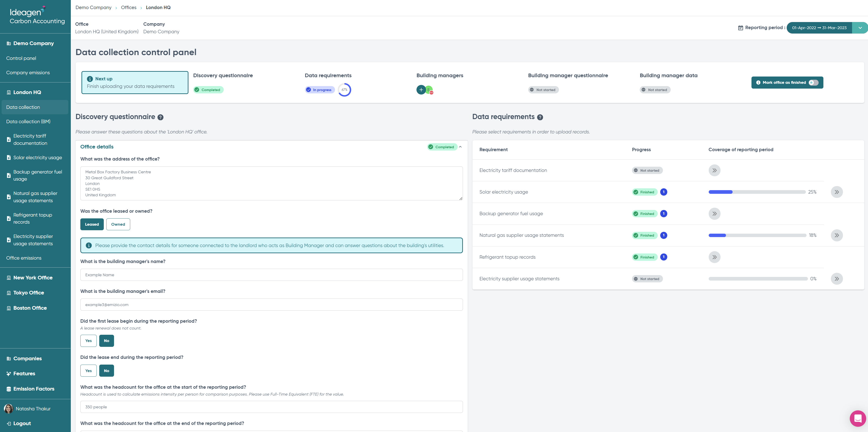Open the reporting period dropdown arrow
Screen dimensions: 868x432
click(860, 28)
